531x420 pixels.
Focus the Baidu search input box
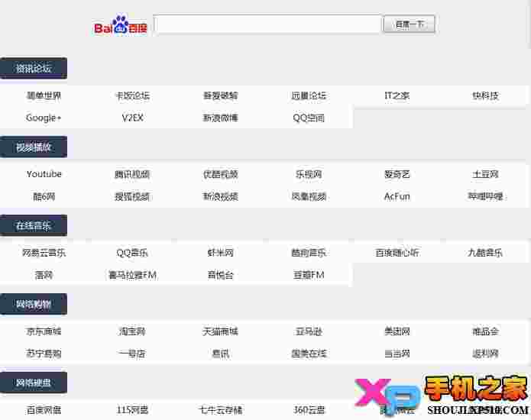[267, 24]
